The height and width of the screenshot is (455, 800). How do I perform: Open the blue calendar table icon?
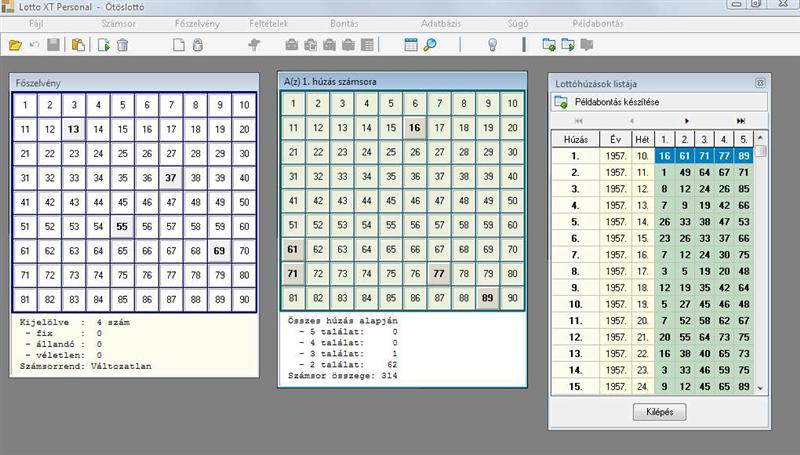(411, 45)
